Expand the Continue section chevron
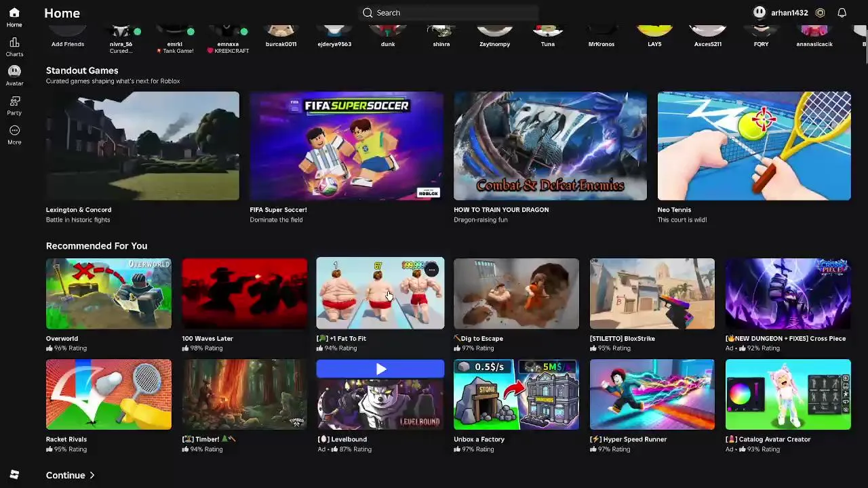This screenshot has height=488, width=868. (92, 476)
